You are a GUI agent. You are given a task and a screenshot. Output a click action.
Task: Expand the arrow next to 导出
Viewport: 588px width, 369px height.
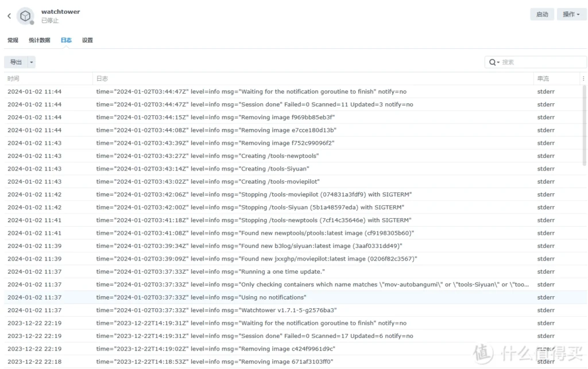(x=32, y=62)
